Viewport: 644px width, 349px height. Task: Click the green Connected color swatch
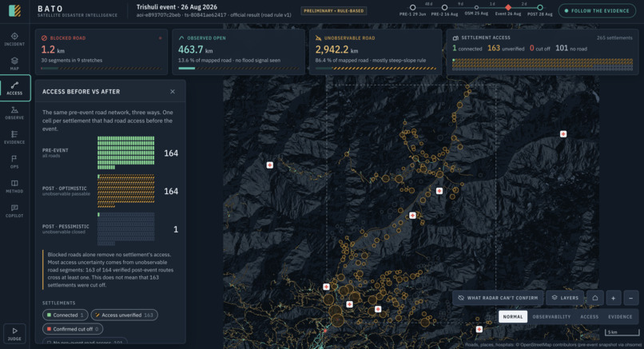pos(50,315)
